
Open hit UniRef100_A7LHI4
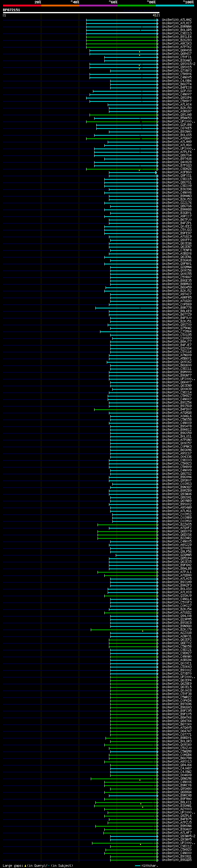177,104
